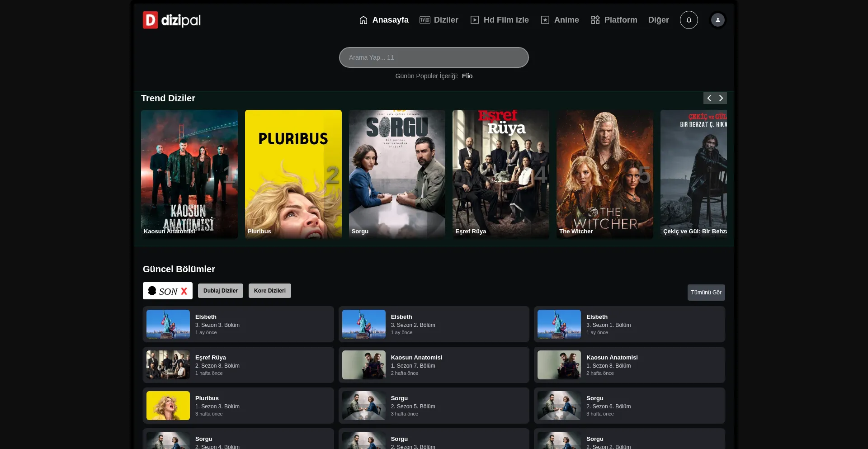The width and height of the screenshot is (868, 449).
Task: Click the Hd Film izle play icon
Action: [475, 20]
